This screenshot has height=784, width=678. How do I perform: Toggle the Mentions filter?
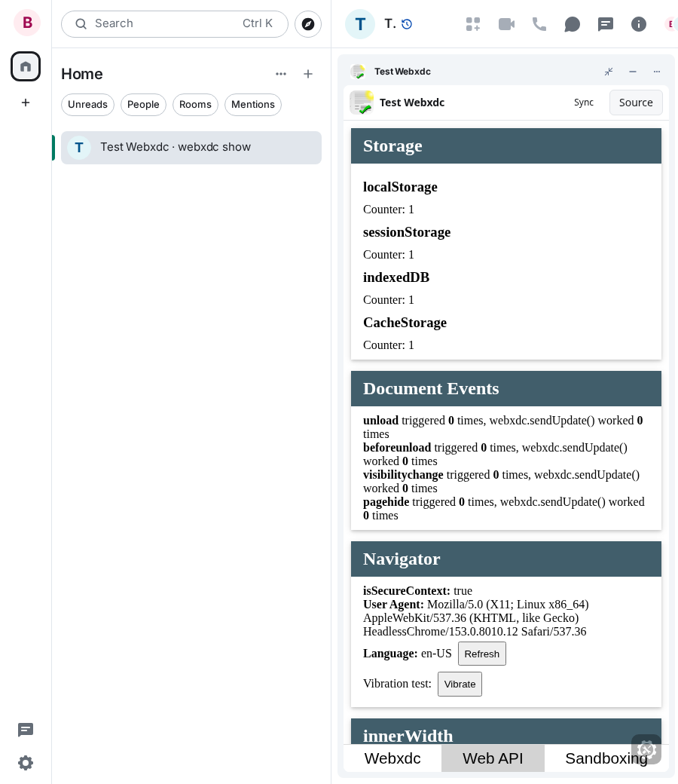(x=253, y=105)
